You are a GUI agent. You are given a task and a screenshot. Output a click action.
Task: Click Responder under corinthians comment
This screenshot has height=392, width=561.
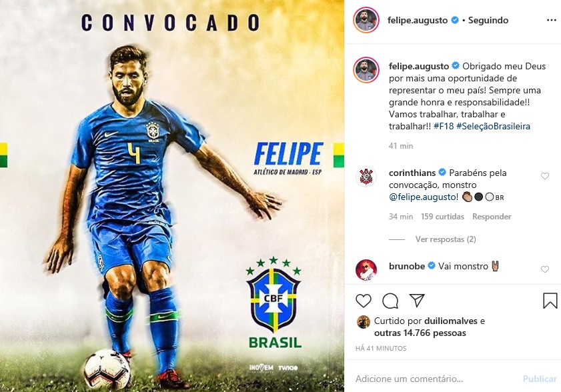click(492, 217)
